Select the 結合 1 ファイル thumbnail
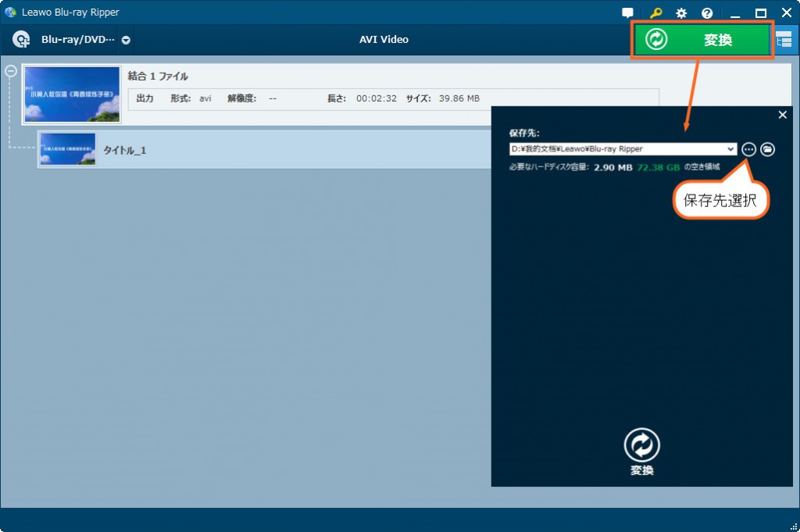 tap(72, 95)
